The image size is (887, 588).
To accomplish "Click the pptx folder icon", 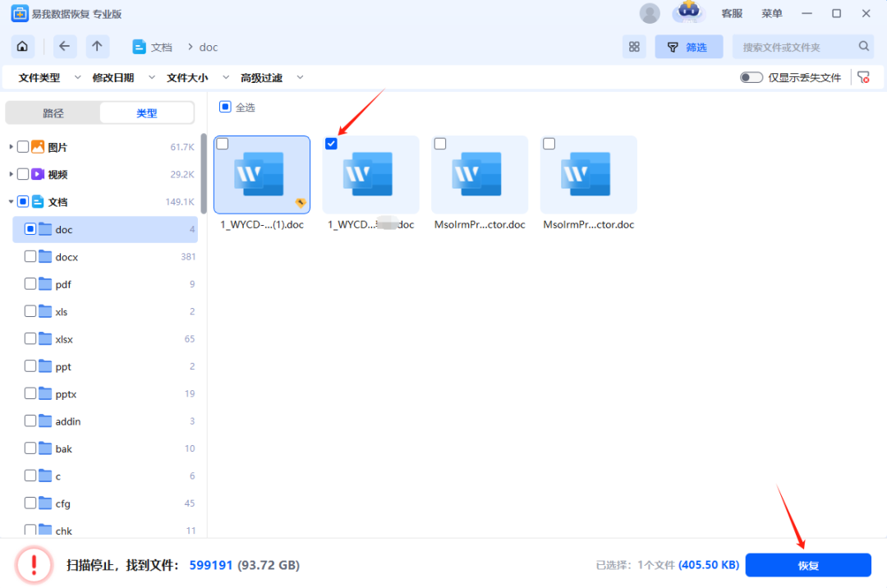I will click(x=45, y=393).
